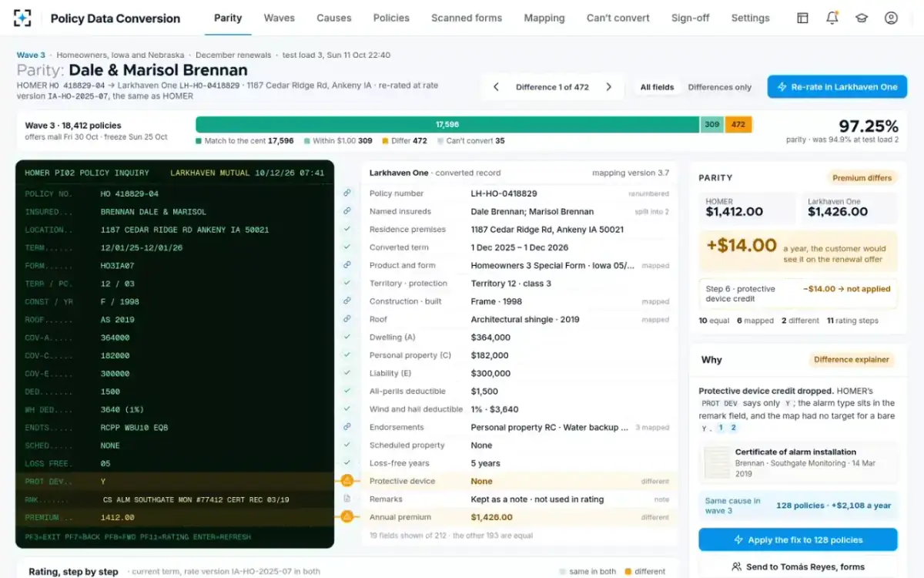This screenshot has width=924, height=578.
Task: Expand Step 6 protective device credit row
Action: pos(798,294)
